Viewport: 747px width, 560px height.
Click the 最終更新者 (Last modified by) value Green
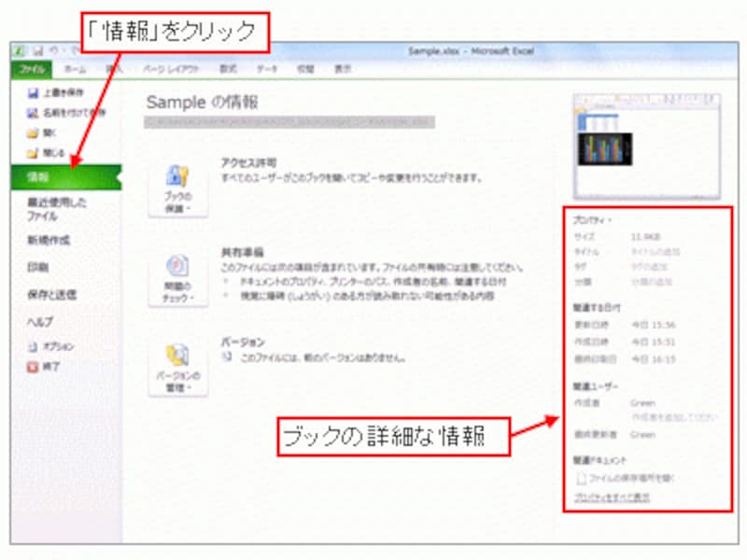642,434
